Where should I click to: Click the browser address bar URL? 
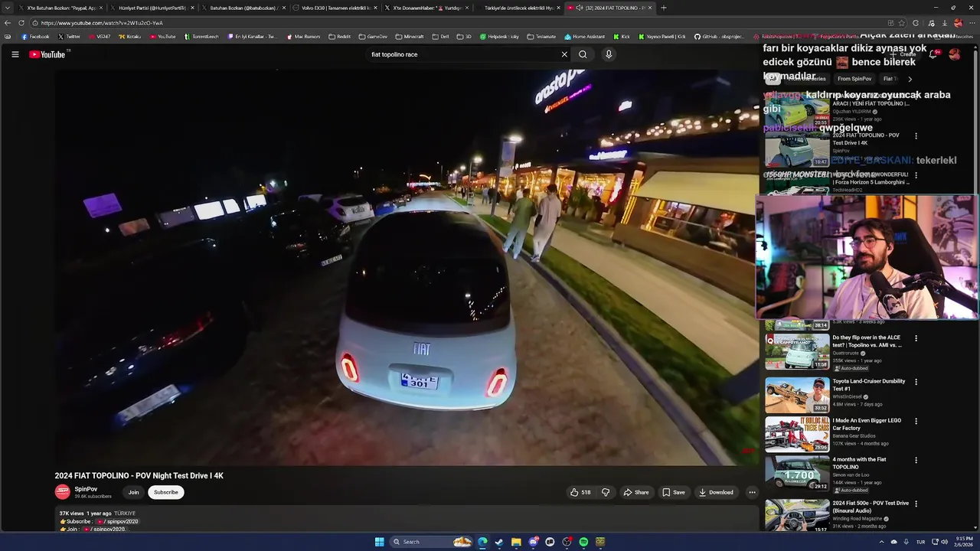click(102, 23)
